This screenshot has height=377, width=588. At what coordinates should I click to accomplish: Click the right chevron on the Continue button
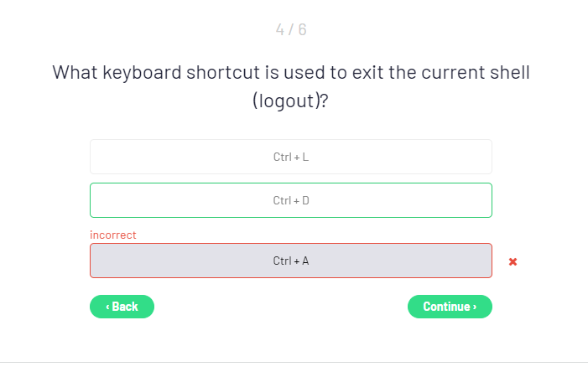[475, 307]
